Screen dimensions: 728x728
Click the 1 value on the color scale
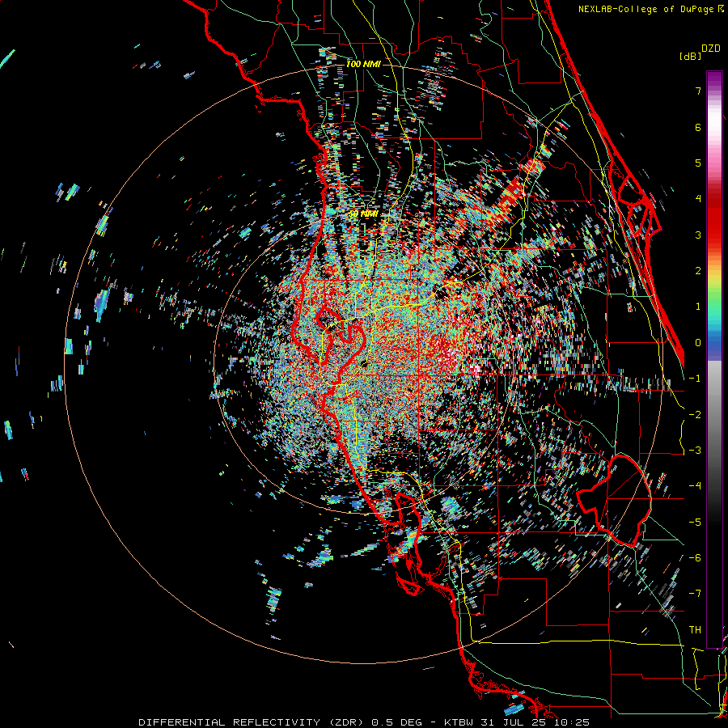point(698,307)
